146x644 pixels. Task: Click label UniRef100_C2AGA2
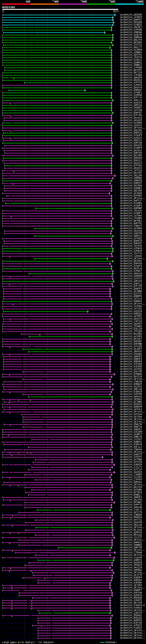click(131, 256)
